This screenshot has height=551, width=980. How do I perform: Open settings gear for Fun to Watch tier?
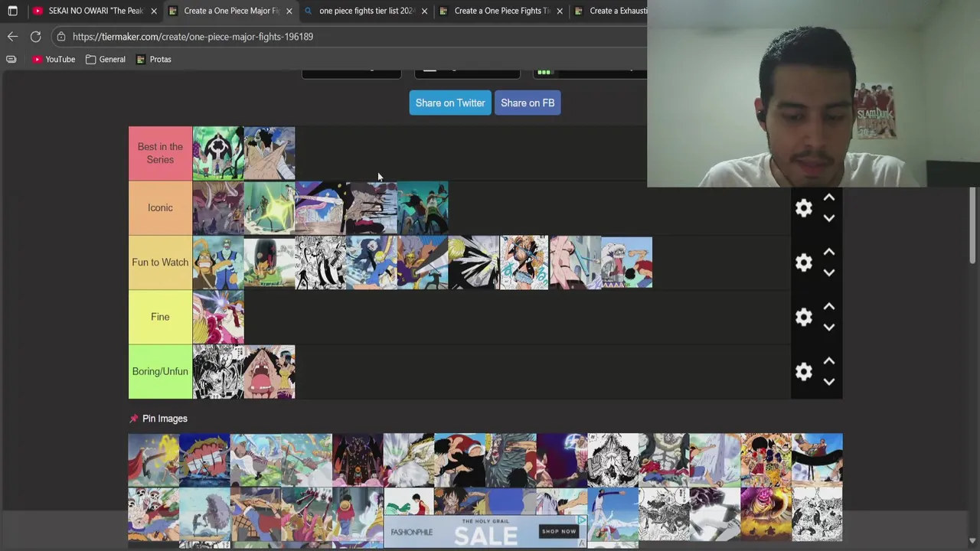pyautogui.click(x=803, y=262)
